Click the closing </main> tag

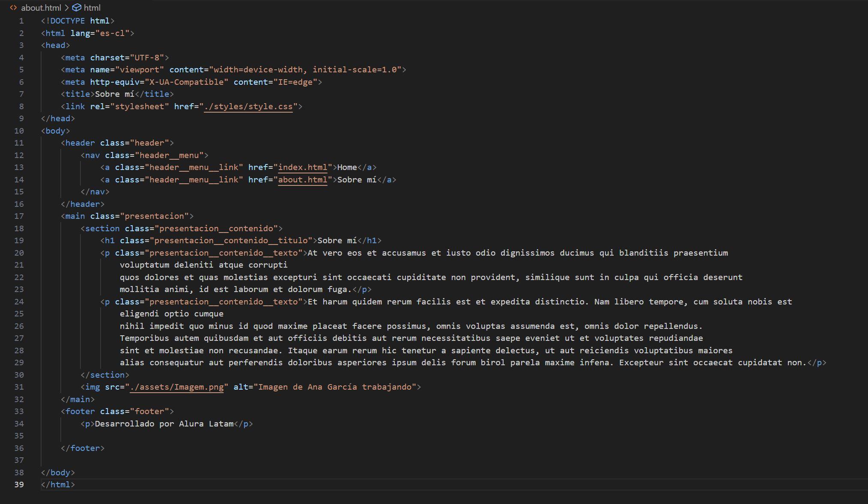[x=78, y=400]
